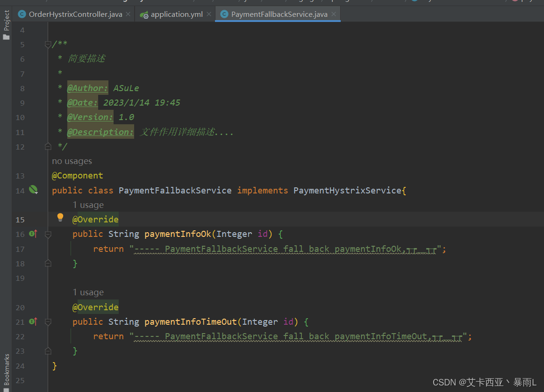This screenshot has height=392, width=544.
Task: Click the @Component annotation
Action: 78,176
